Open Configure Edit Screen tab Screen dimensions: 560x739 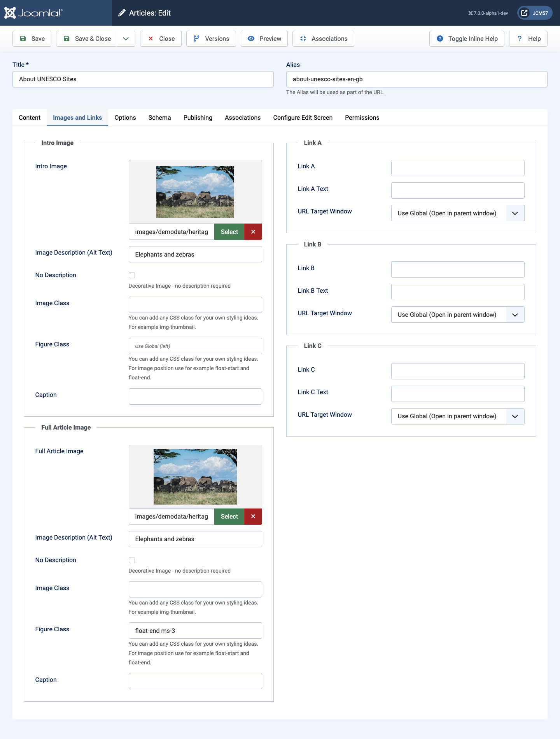303,117
